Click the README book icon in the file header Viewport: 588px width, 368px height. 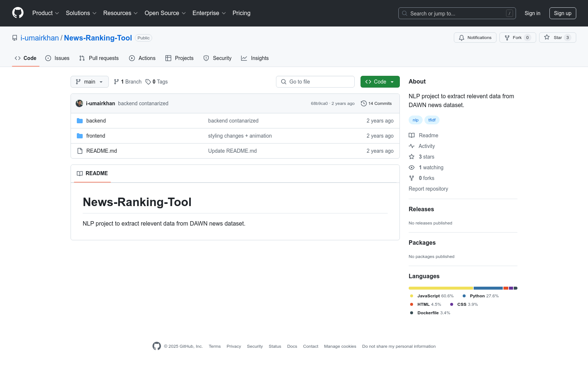point(80,173)
